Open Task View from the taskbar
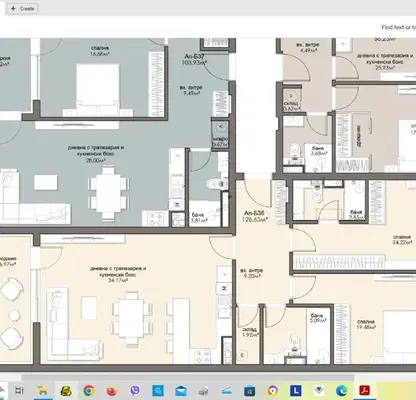The image size is (416, 400). click(x=20, y=390)
